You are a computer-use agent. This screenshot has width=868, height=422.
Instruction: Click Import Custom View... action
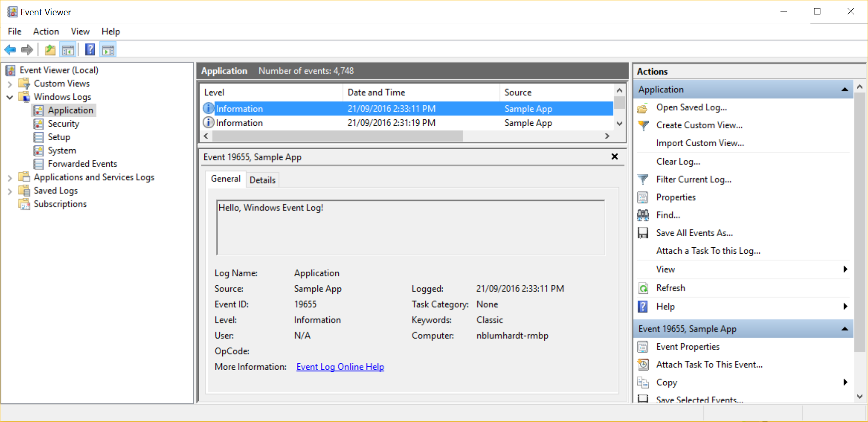pyautogui.click(x=700, y=143)
